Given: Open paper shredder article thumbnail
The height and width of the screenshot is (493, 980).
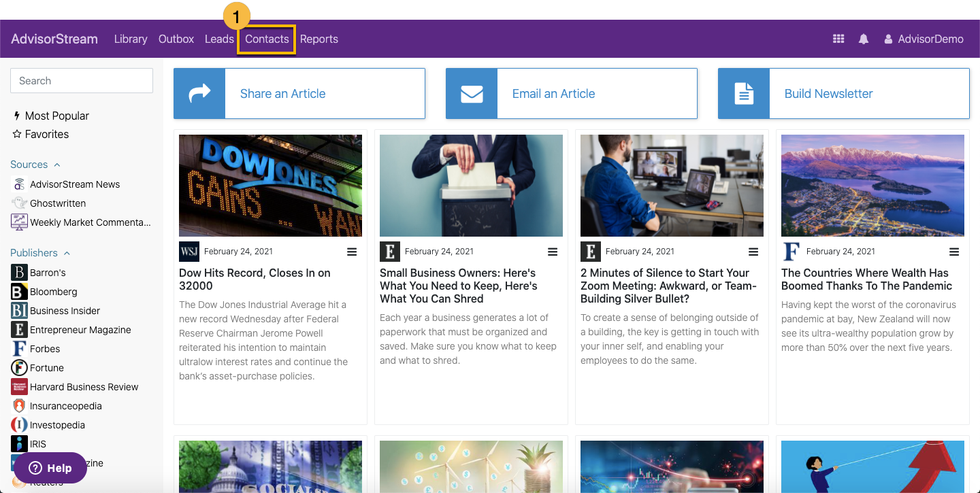Looking at the screenshot, I should pos(471,186).
